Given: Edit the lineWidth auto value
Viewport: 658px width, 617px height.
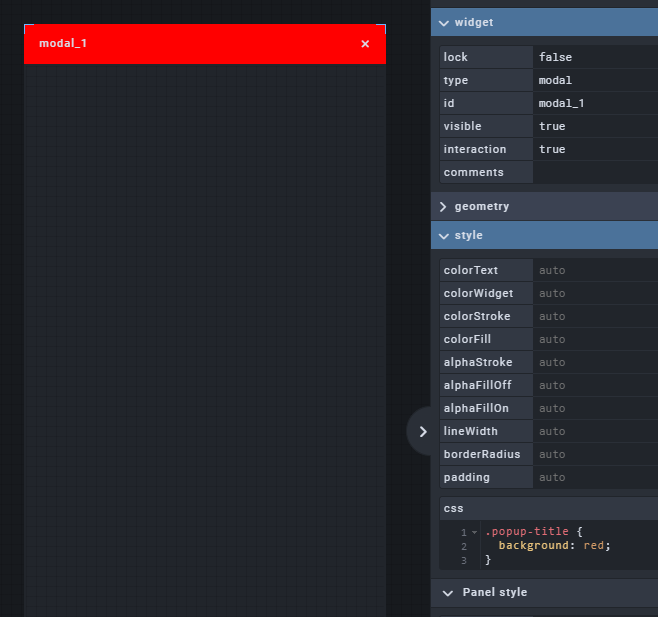Looking at the screenshot, I should [595, 431].
